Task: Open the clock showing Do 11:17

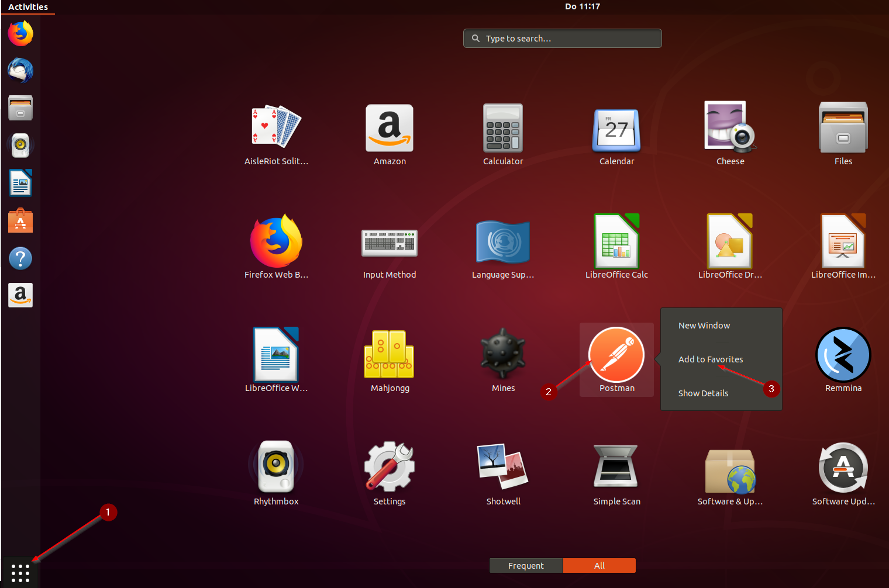Action: coord(583,6)
